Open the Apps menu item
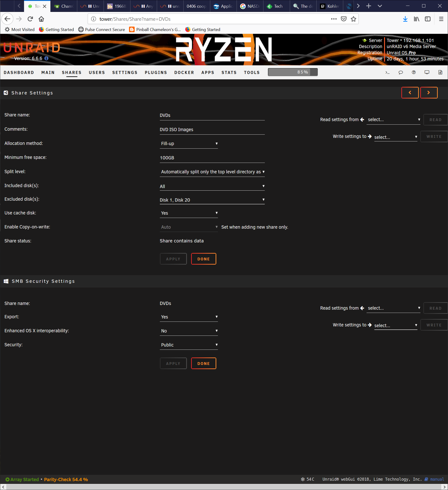 [208, 72]
